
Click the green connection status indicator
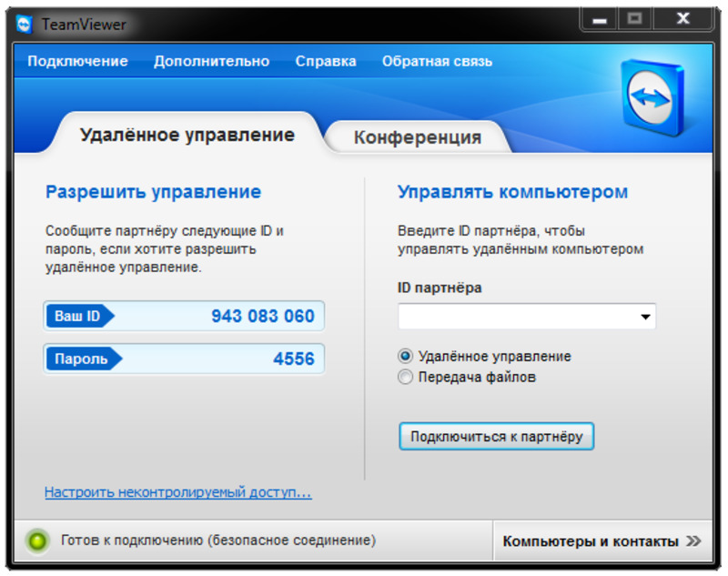tap(37, 541)
